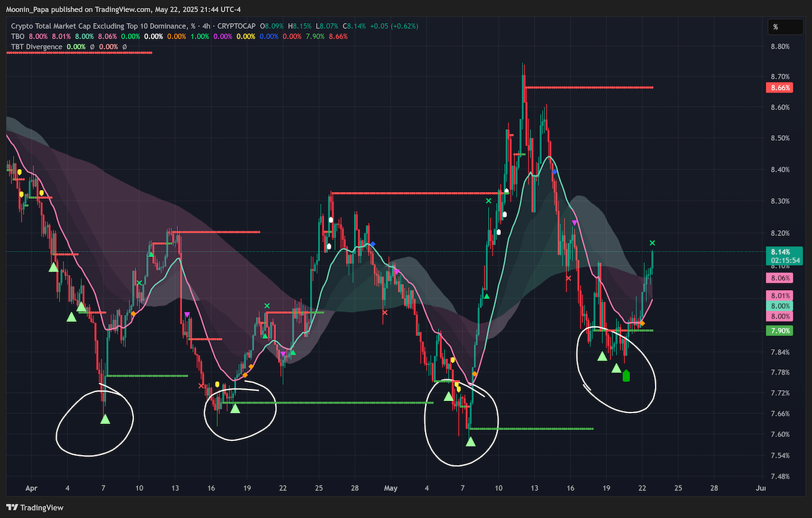Click the green up-triangle under the April 7 low
The height and width of the screenshot is (518, 812).
coord(105,419)
